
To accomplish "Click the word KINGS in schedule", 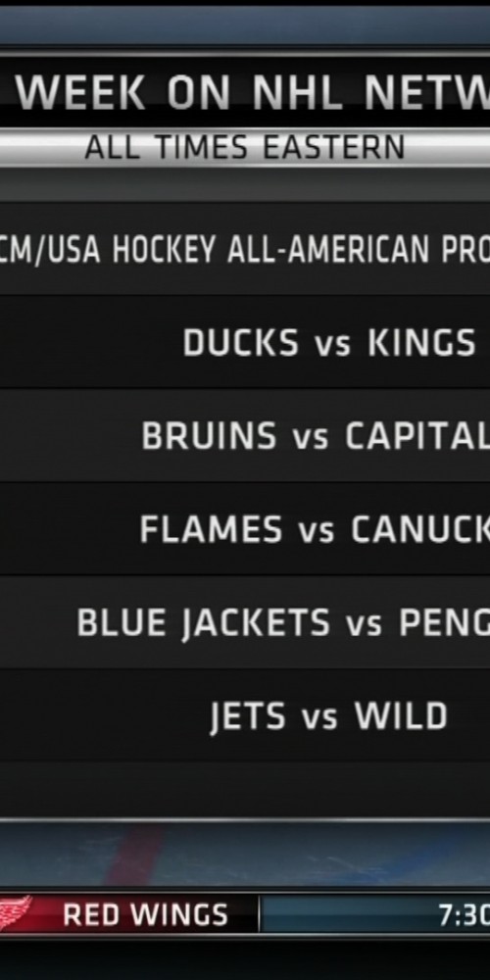I will tap(421, 342).
